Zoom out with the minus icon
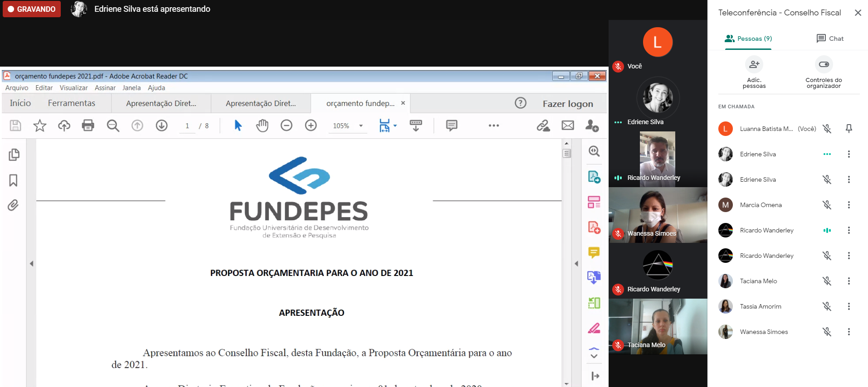This screenshot has width=868, height=387. click(x=287, y=126)
